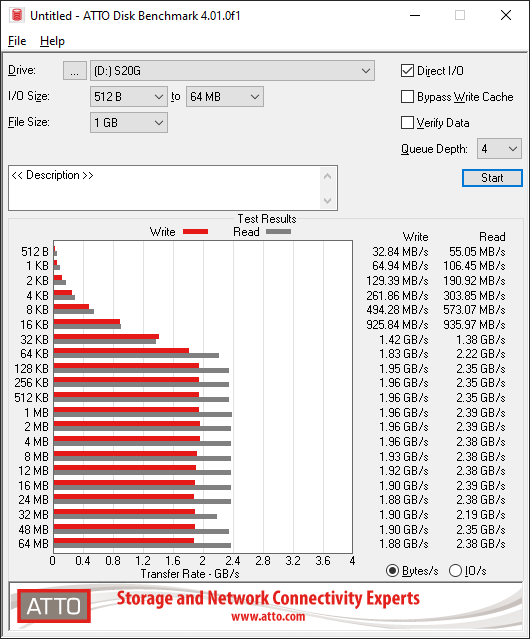The width and height of the screenshot is (530, 639).
Task: Open the File menu
Action: pyautogui.click(x=17, y=41)
